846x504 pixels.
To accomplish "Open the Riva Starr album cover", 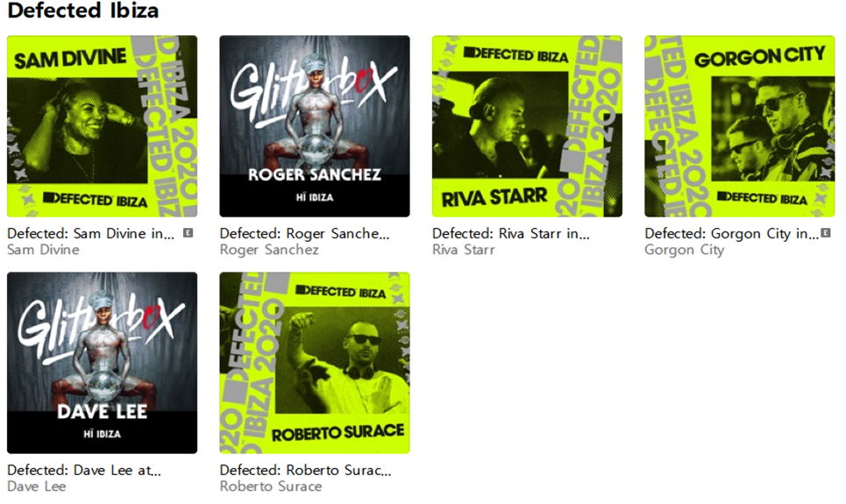I will [527, 126].
